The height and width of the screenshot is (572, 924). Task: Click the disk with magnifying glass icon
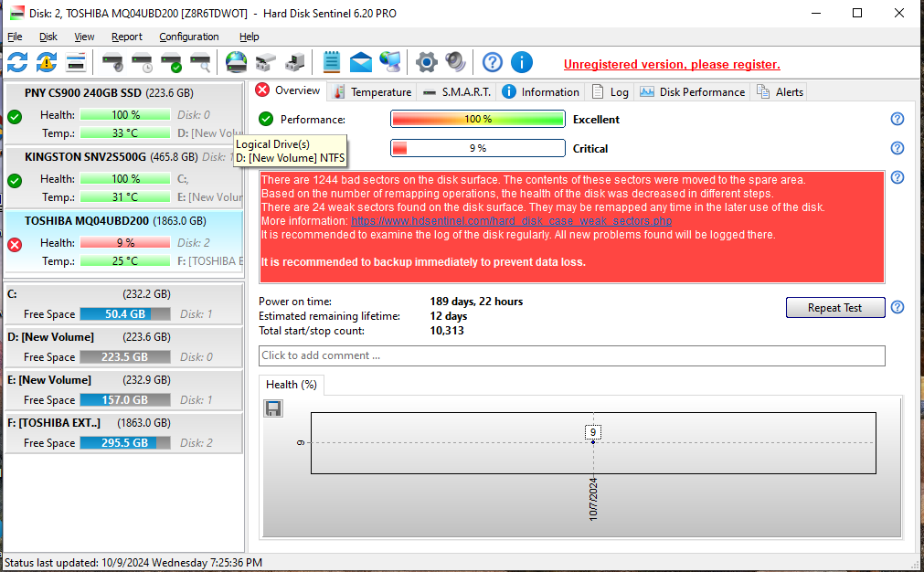(x=200, y=62)
